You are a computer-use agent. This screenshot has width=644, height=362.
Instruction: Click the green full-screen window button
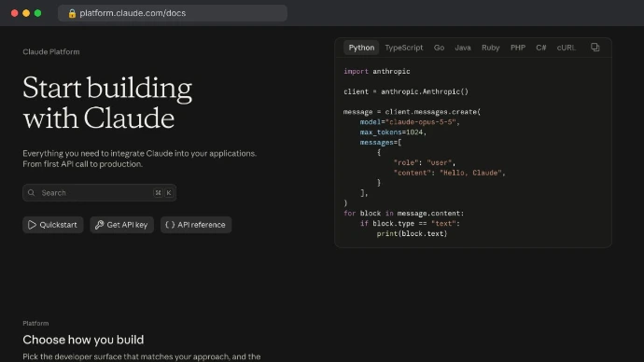pos(37,13)
